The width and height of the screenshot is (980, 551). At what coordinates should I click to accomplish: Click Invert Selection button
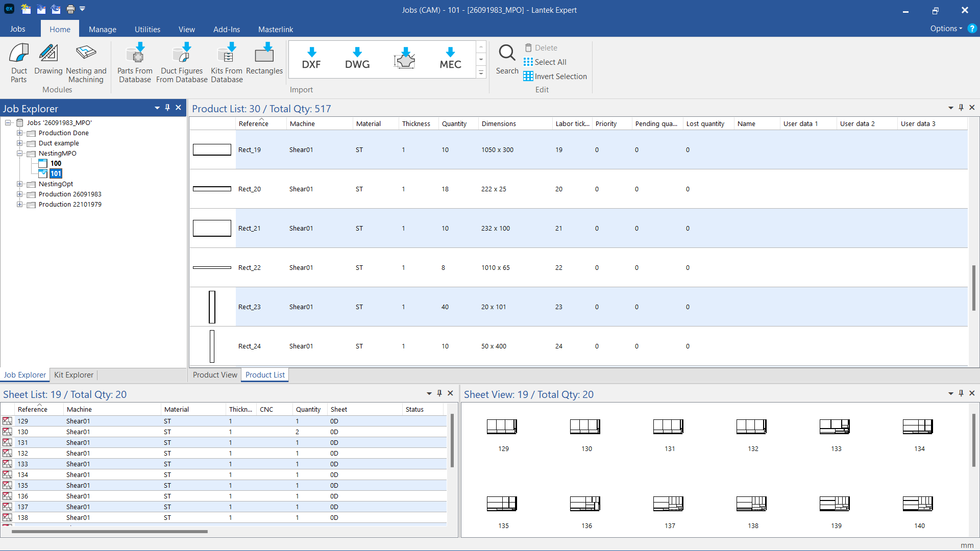pyautogui.click(x=555, y=77)
